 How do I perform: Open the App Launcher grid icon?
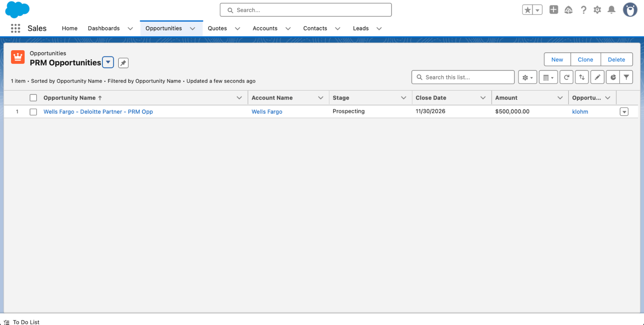pyautogui.click(x=16, y=28)
